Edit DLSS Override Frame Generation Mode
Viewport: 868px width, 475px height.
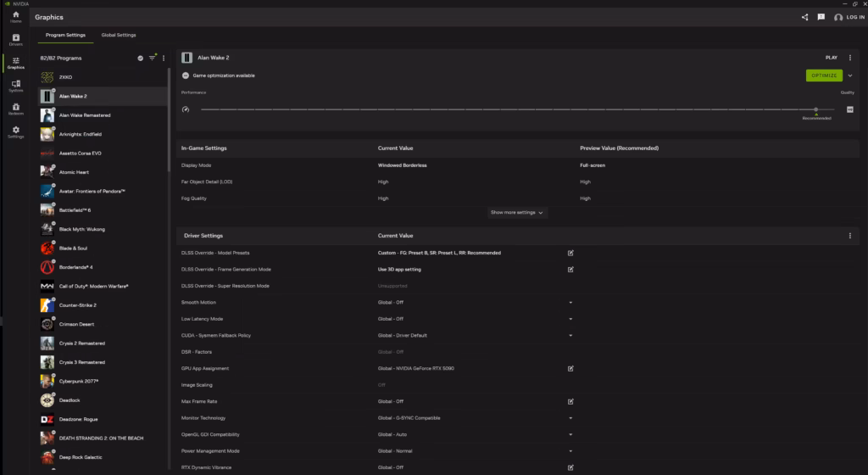pyautogui.click(x=570, y=270)
